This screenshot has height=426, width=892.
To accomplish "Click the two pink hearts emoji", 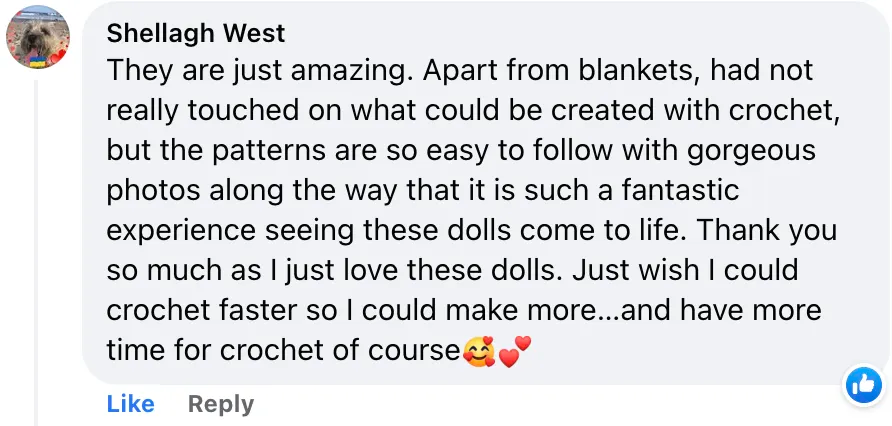I will tap(514, 351).
